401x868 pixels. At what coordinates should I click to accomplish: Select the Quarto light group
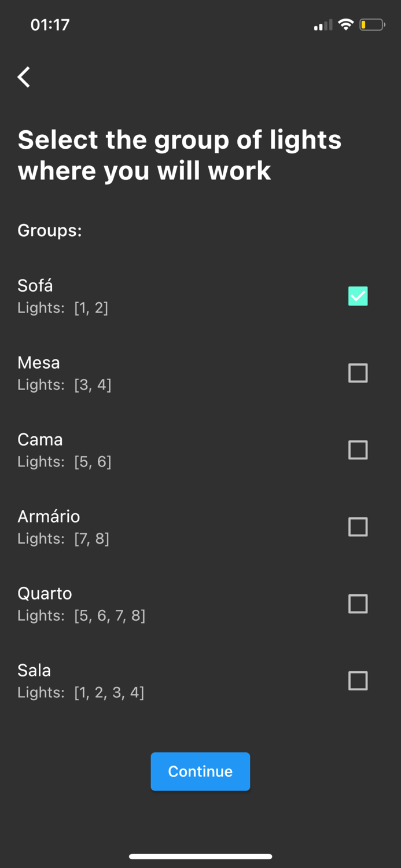[x=358, y=604]
